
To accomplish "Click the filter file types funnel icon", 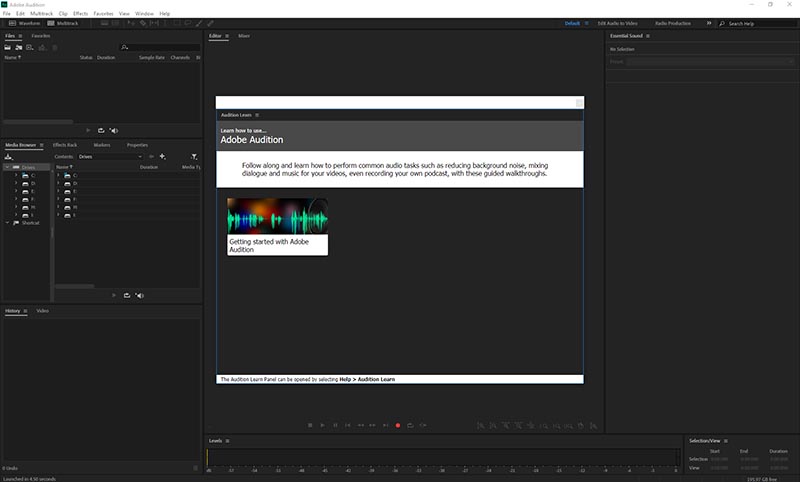I will point(194,157).
